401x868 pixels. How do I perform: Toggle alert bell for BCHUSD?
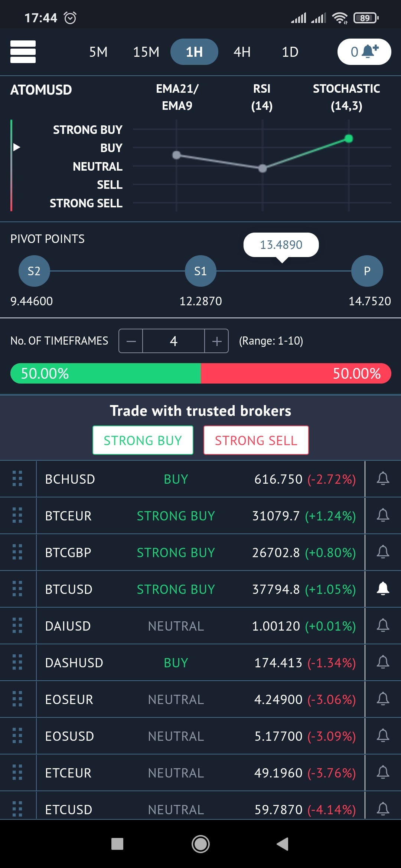383,479
